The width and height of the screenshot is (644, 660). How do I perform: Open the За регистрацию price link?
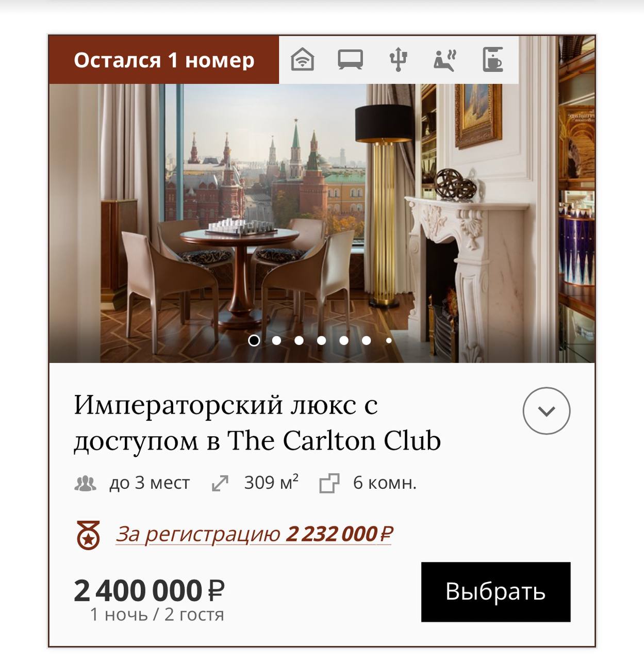pyautogui.click(x=254, y=534)
